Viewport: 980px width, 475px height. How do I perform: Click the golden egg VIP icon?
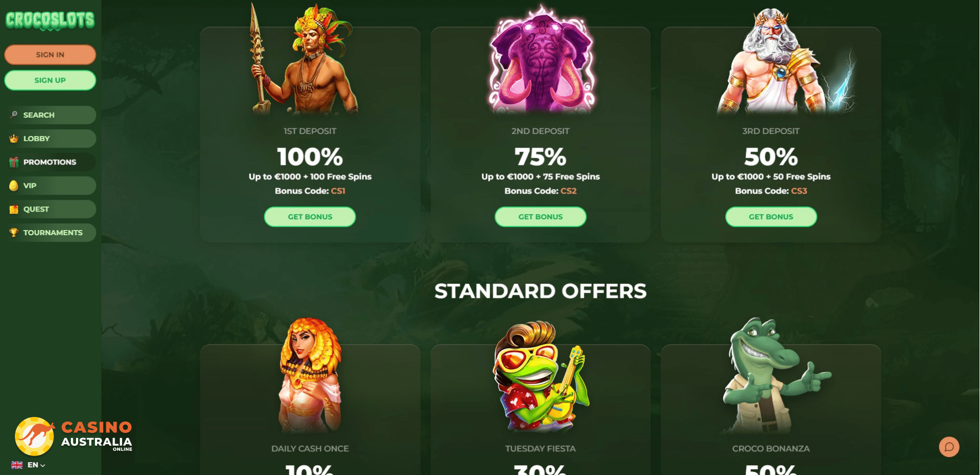pos(14,185)
